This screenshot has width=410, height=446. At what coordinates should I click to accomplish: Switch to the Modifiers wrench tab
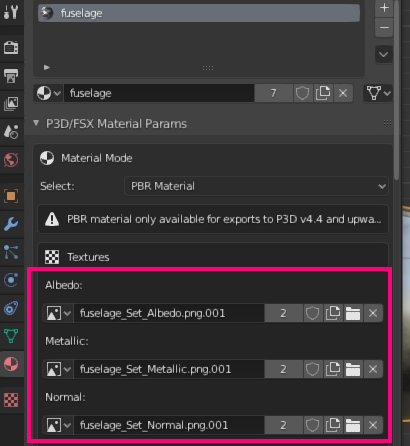(x=11, y=224)
